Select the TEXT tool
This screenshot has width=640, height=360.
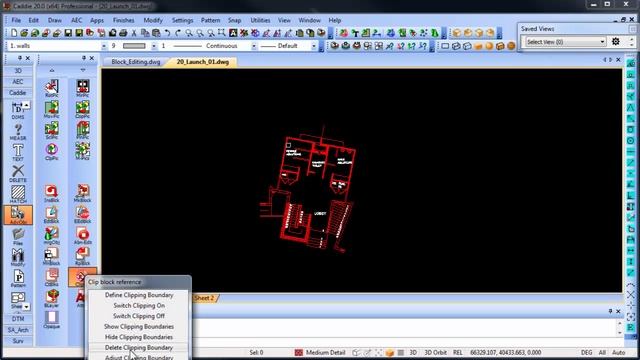(x=18, y=153)
